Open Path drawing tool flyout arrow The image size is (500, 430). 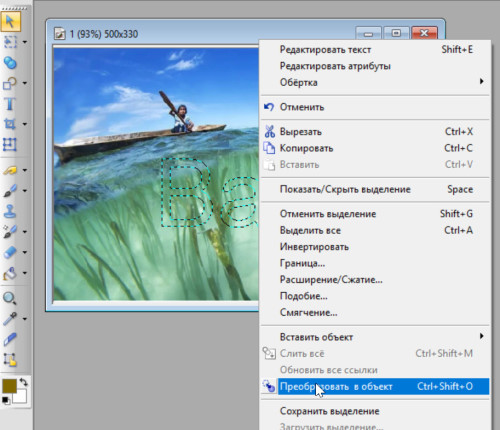click(25, 83)
